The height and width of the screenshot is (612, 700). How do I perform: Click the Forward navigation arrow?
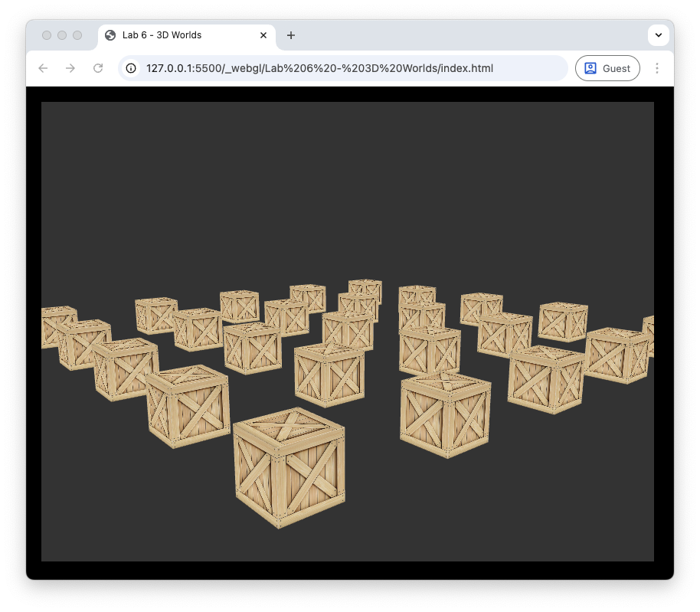[x=70, y=68]
